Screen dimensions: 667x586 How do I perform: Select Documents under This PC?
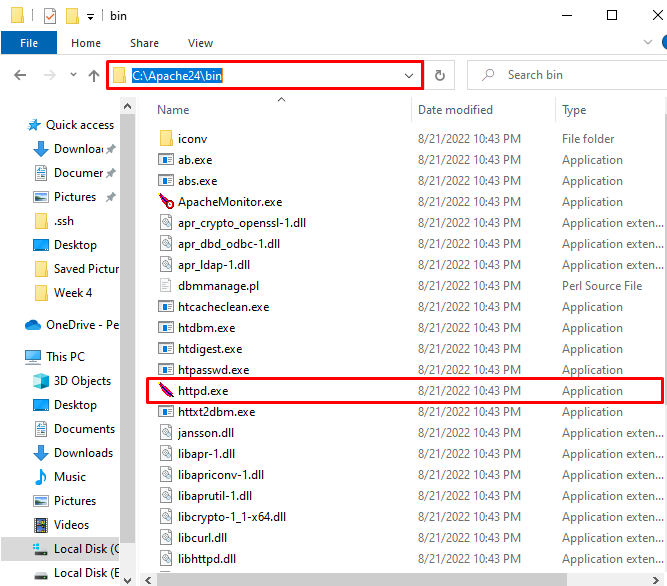[84, 429]
